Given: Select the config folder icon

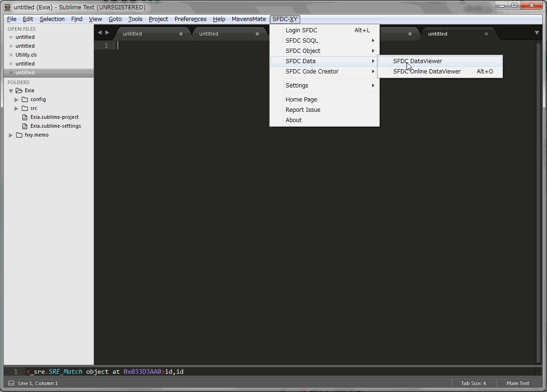Looking at the screenshot, I should pos(25,99).
